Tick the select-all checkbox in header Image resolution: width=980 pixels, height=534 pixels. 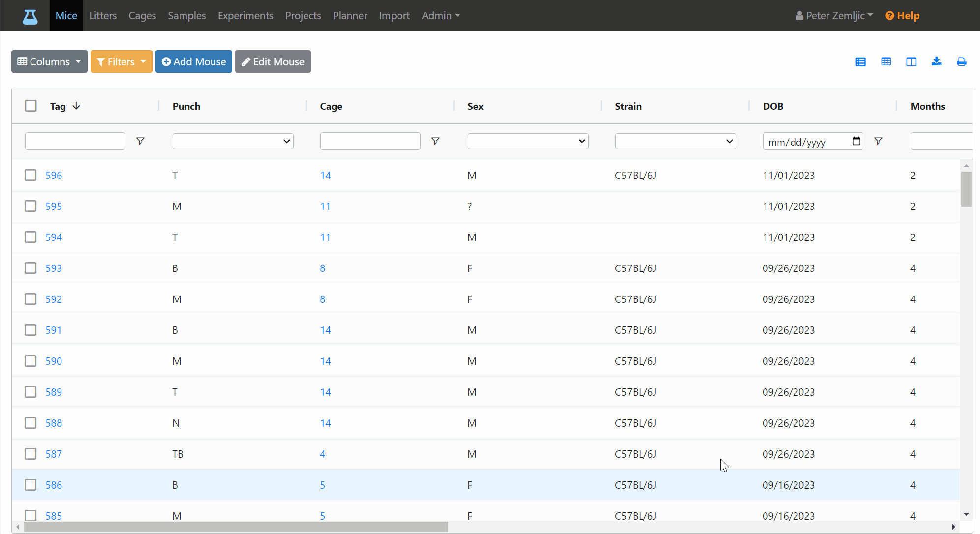click(31, 106)
